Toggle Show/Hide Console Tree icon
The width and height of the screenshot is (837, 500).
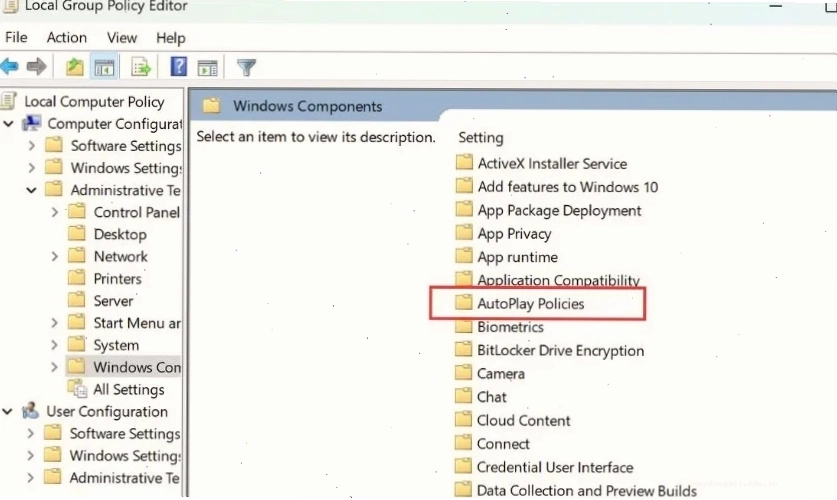coord(104,67)
